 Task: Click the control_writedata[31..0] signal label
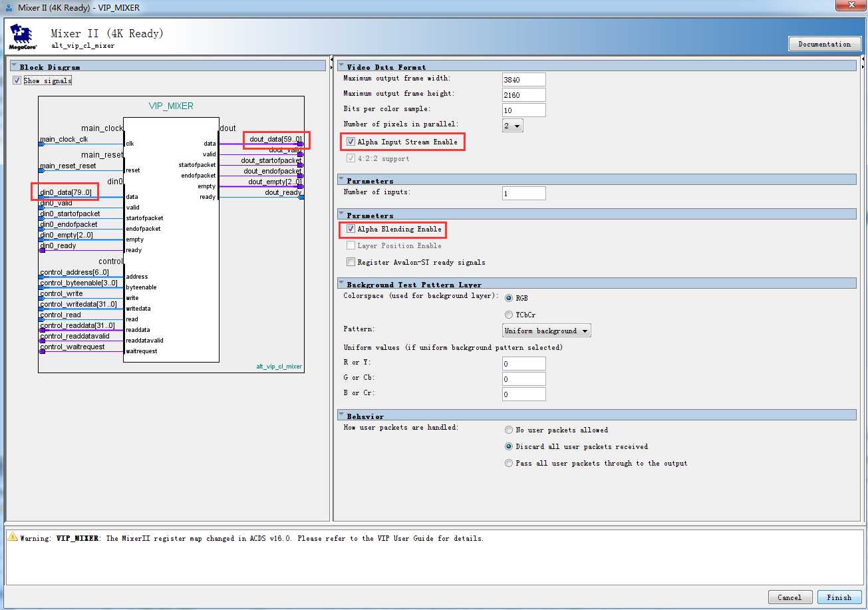click(78, 304)
